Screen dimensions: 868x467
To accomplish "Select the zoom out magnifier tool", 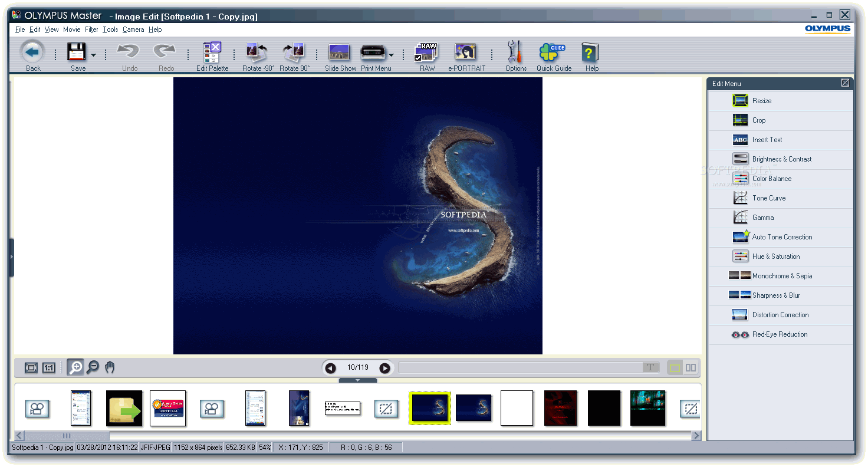I will click(x=93, y=367).
